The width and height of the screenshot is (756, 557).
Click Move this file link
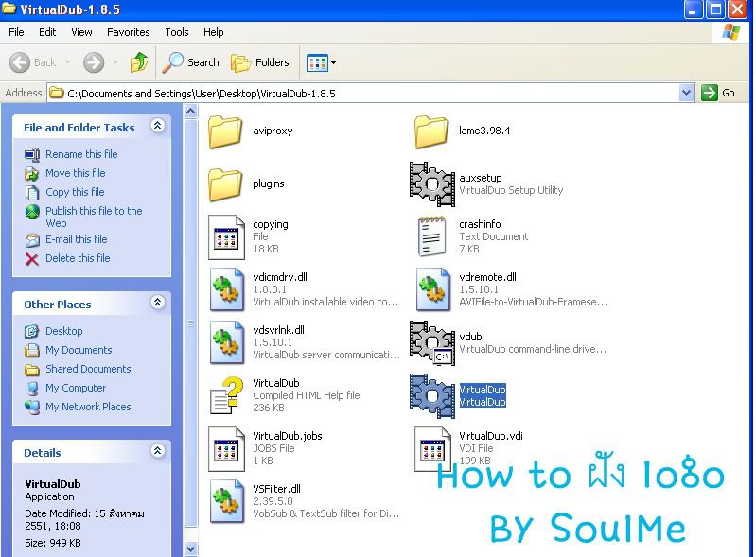(75, 173)
